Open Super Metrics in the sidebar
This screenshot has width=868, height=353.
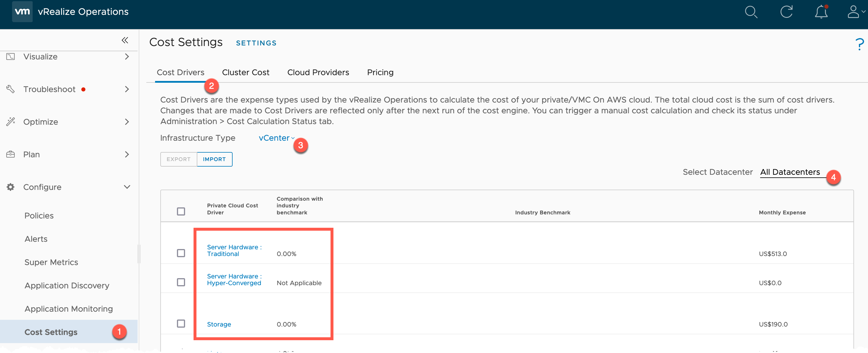(x=51, y=262)
